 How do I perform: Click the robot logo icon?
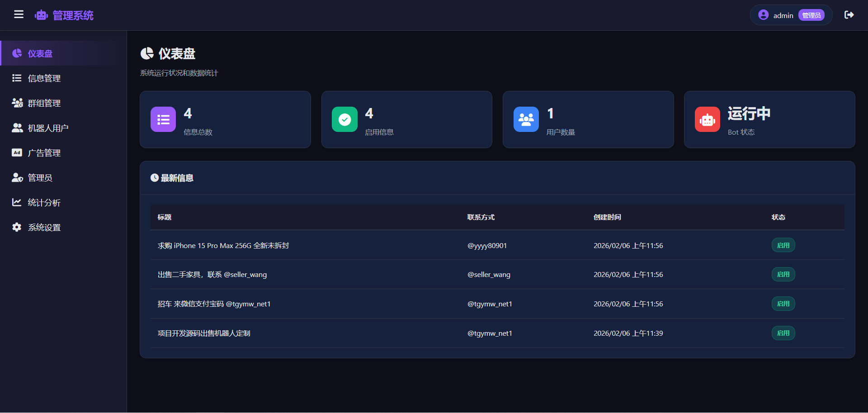click(41, 15)
